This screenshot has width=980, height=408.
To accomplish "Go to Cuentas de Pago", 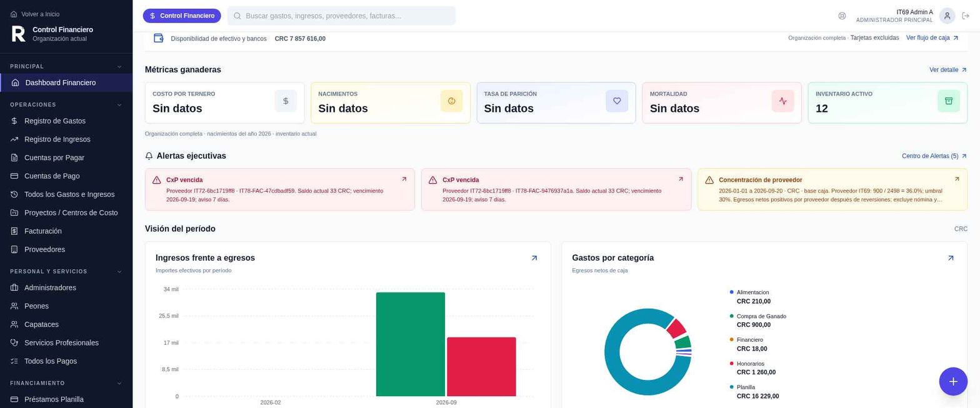I will pyautogui.click(x=66, y=176).
